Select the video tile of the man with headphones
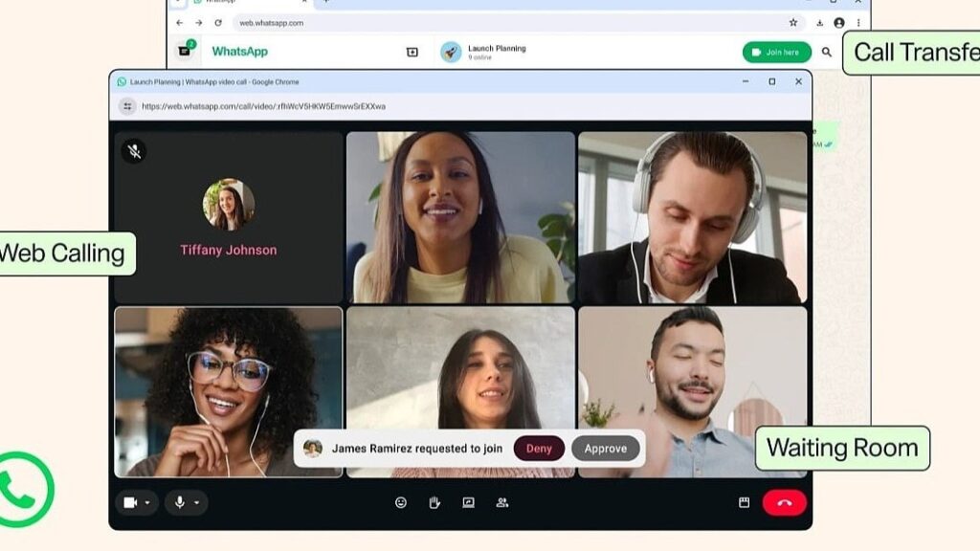 (693, 217)
